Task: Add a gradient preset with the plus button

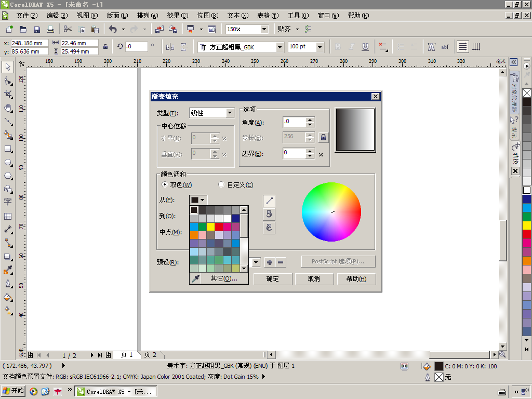Action: (270, 262)
